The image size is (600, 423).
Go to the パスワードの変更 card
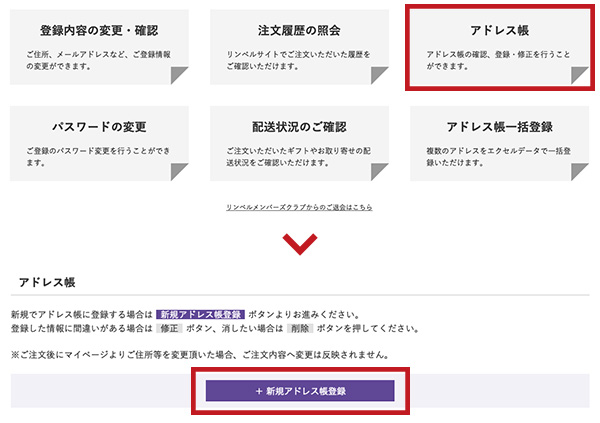tap(99, 143)
